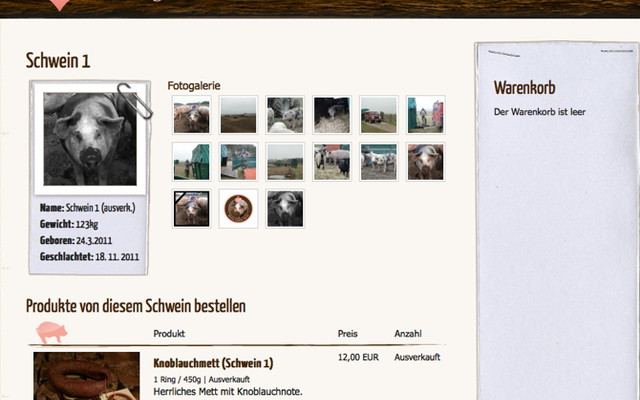Image resolution: width=640 pixels, height=400 pixels.
Task: Click the Ausverkauft status in Anzahl column
Action: click(x=417, y=357)
